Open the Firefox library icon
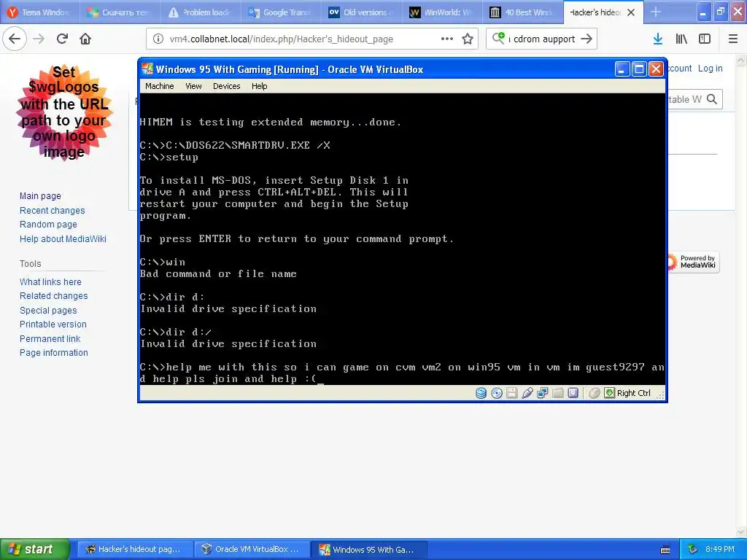Image resolution: width=747 pixels, height=560 pixels. [x=682, y=39]
